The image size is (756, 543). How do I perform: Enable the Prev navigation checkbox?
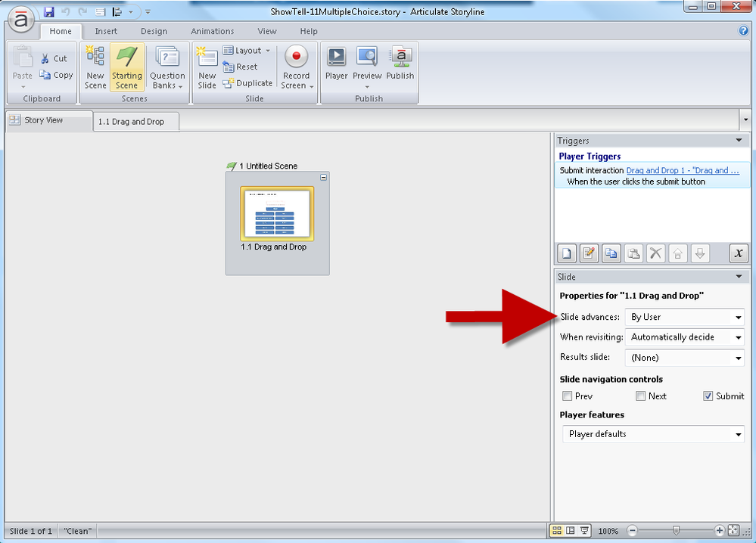(x=567, y=396)
